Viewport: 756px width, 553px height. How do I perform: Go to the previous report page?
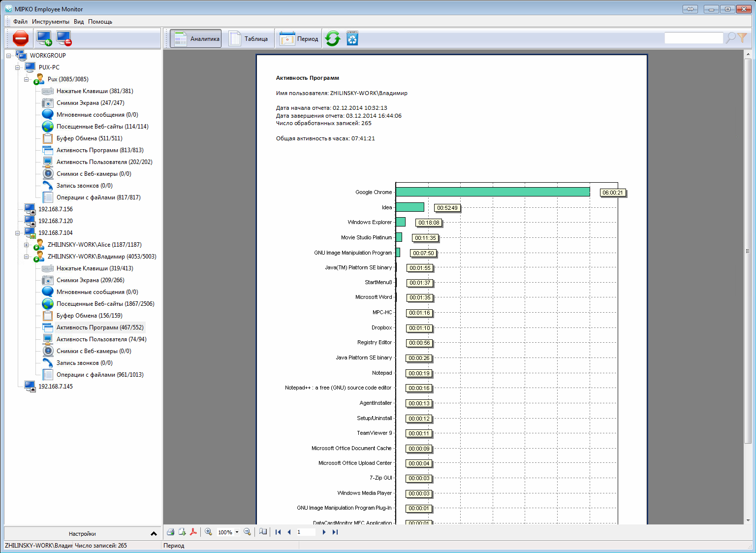[x=289, y=532]
